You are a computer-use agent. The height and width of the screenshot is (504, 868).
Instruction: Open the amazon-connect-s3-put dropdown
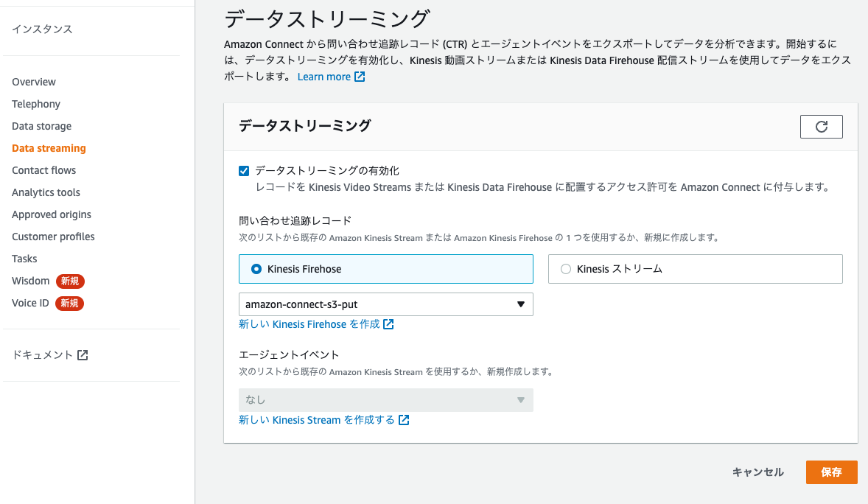[x=386, y=304]
